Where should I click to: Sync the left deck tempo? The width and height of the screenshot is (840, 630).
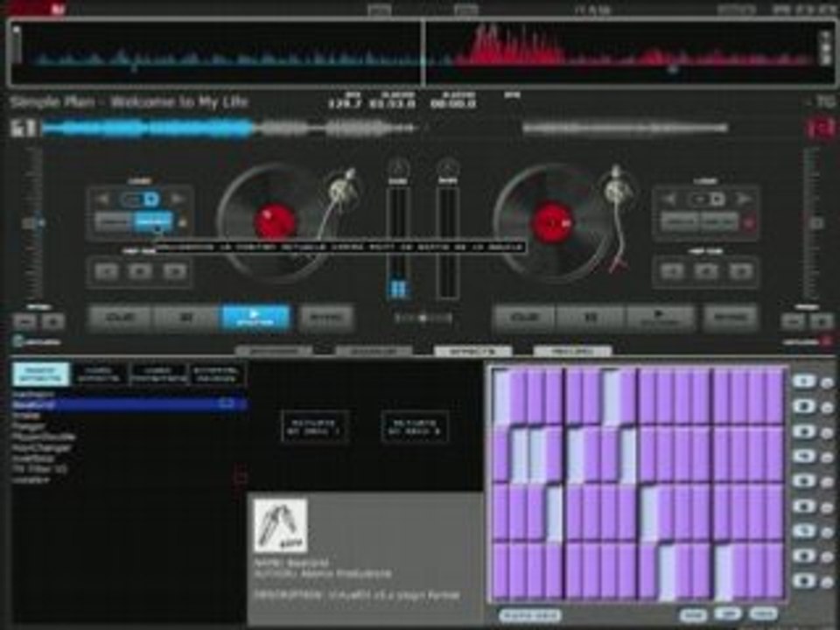coord(327,318)
